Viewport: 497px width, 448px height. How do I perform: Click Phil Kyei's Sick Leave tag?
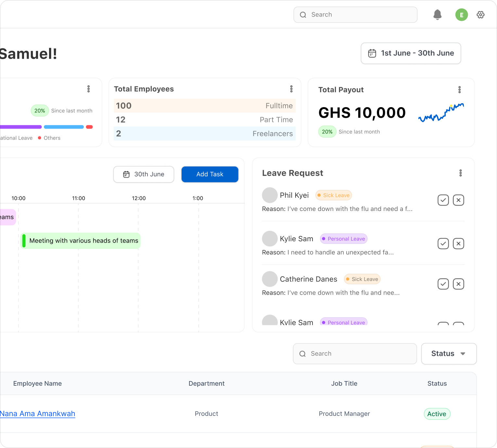(x=334, y=195)
